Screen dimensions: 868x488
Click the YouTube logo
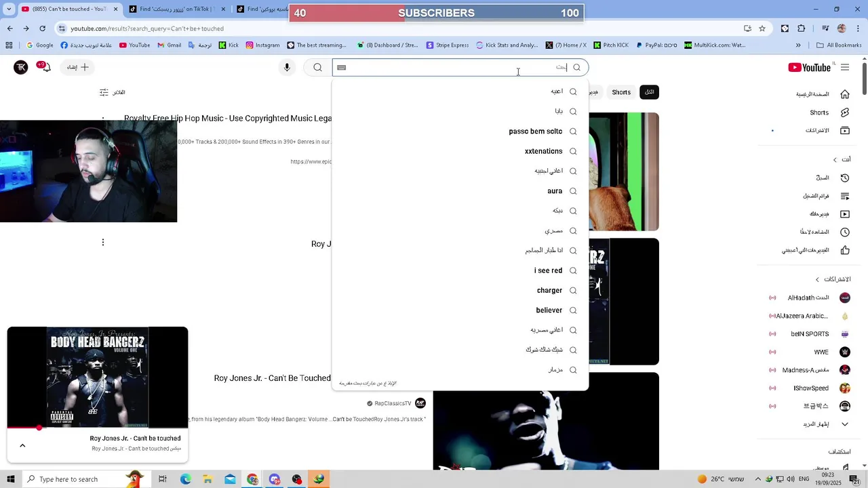(810, 67)
